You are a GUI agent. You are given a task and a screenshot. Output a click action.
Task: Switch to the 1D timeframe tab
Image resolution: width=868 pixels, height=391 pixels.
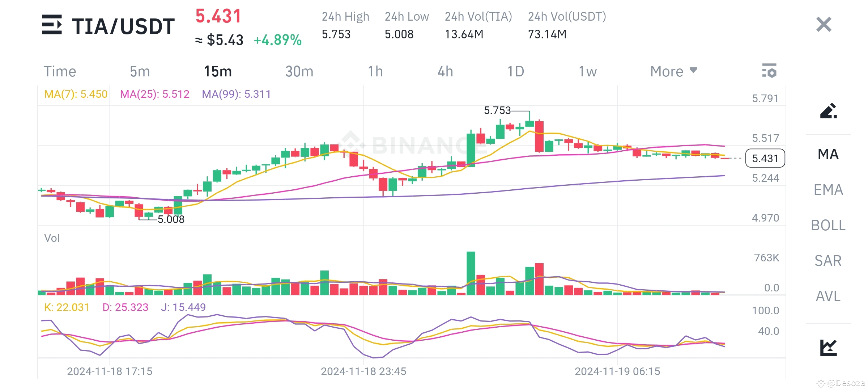pos(515,71)
